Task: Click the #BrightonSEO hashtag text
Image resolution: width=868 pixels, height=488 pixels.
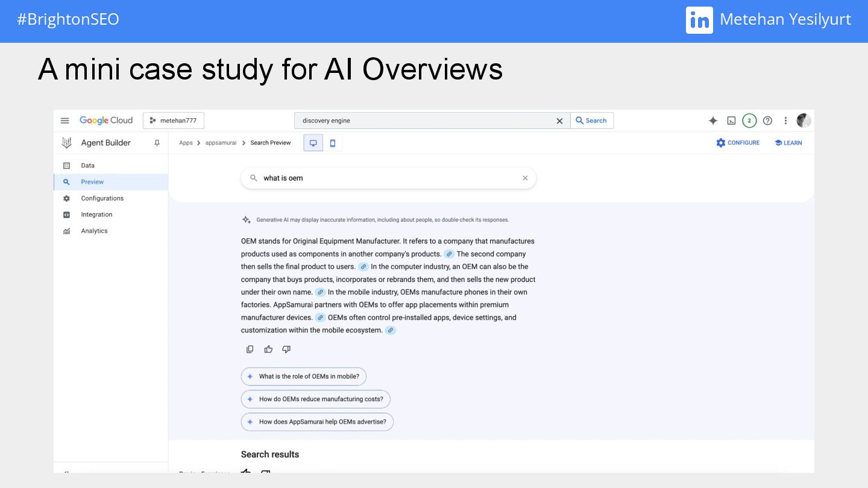Action: (x=68, y=19)
